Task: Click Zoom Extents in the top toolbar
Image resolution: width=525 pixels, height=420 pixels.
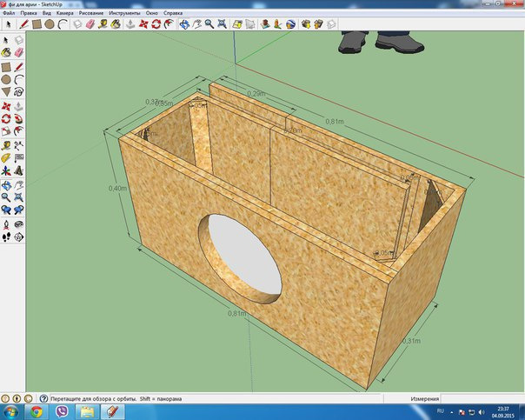Action: pyautogui.click(x=222, y=24)
